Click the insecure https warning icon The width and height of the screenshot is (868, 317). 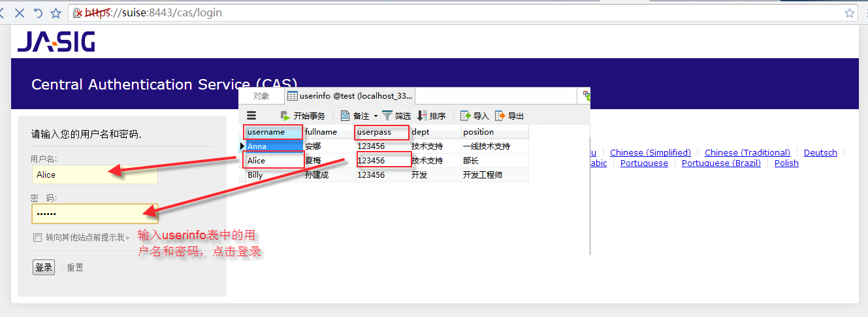[78, 13]
